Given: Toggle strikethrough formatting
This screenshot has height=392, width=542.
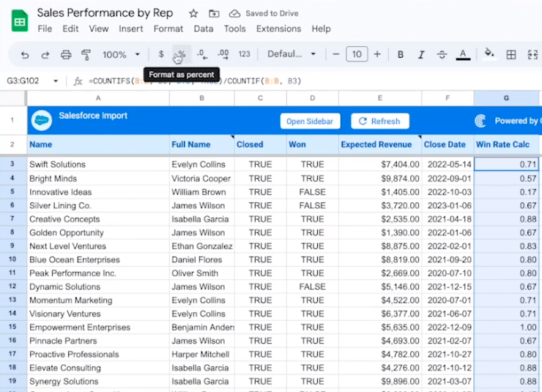Looking at the screenshot, I should 442,54.
